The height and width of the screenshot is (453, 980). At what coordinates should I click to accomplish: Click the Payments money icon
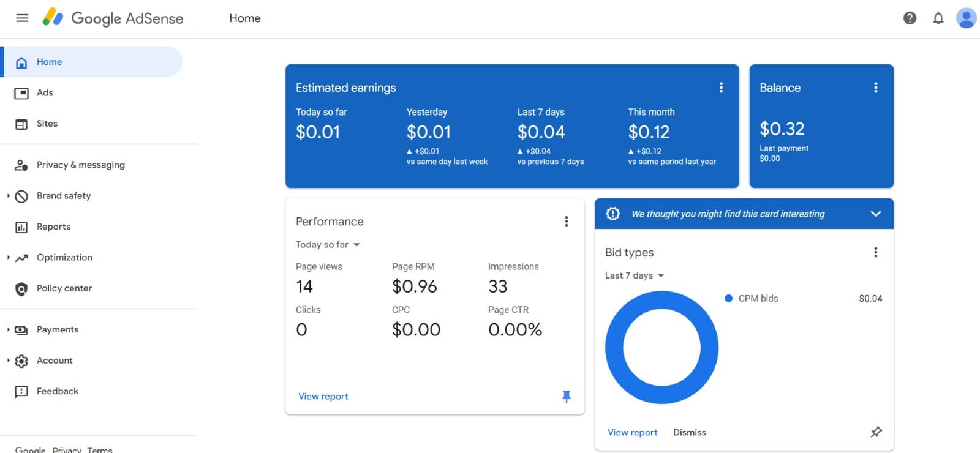pos(21,330)
